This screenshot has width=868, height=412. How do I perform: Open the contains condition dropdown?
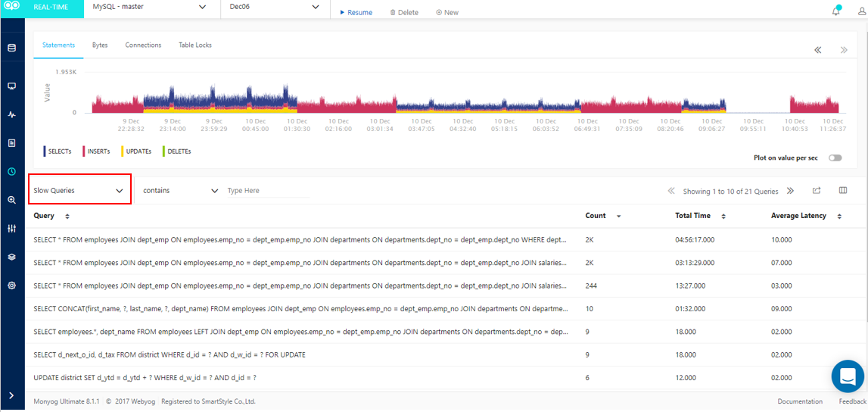[x=180, y=191]
